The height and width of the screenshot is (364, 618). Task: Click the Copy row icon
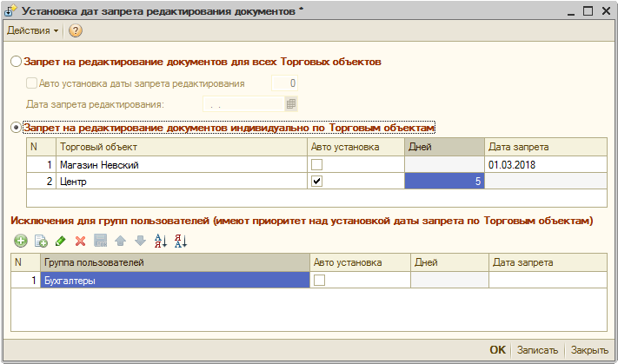41,241
